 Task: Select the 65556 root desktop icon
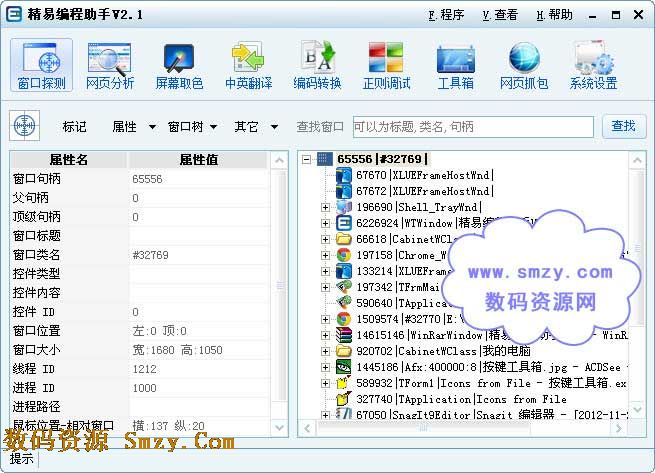pyautogui.click(x=325, y=159)
